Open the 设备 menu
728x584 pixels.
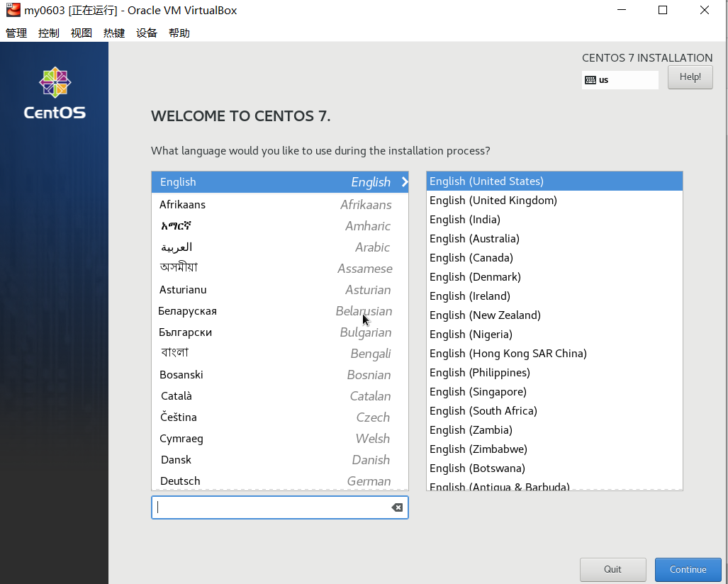147,33
